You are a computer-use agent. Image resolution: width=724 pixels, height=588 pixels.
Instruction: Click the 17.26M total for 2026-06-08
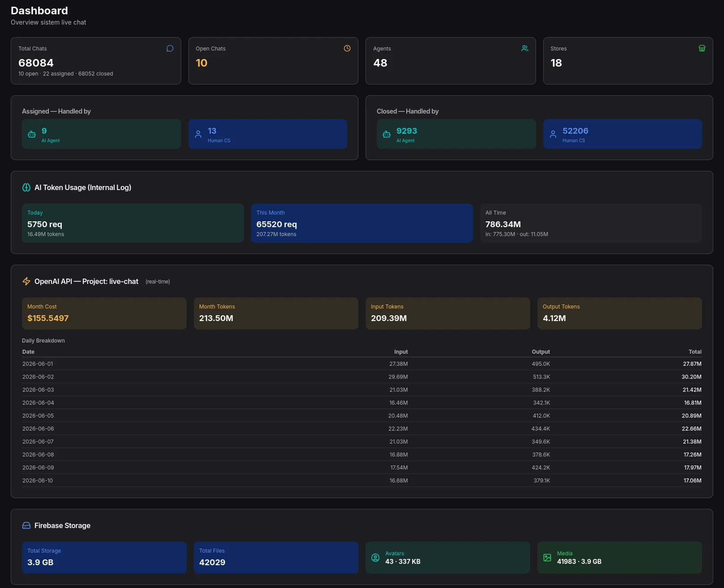693,455
